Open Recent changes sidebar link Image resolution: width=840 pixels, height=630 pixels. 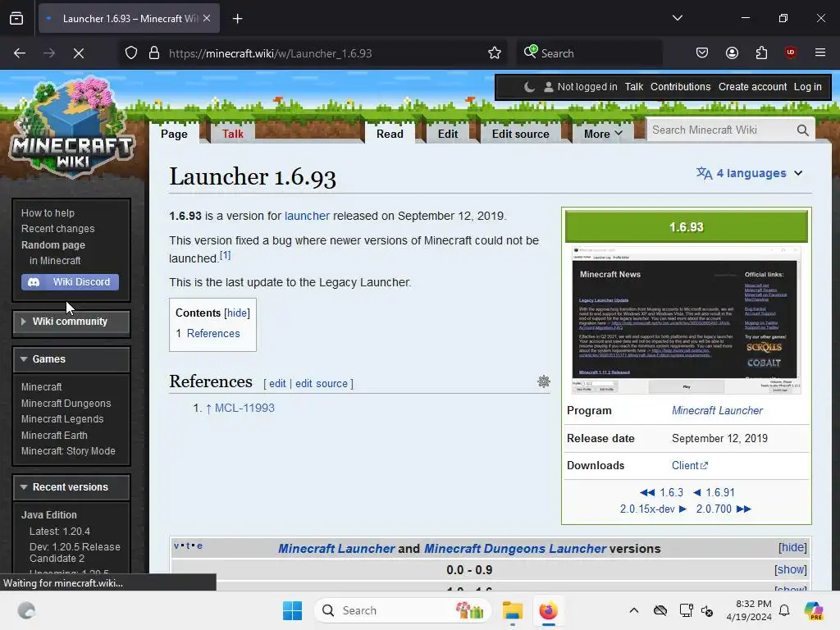tap(58, 229)
